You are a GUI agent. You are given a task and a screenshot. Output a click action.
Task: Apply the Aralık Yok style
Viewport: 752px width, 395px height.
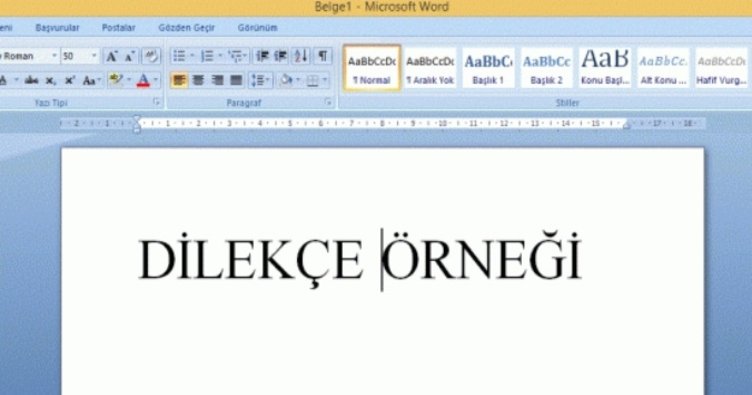coord(430,68)
